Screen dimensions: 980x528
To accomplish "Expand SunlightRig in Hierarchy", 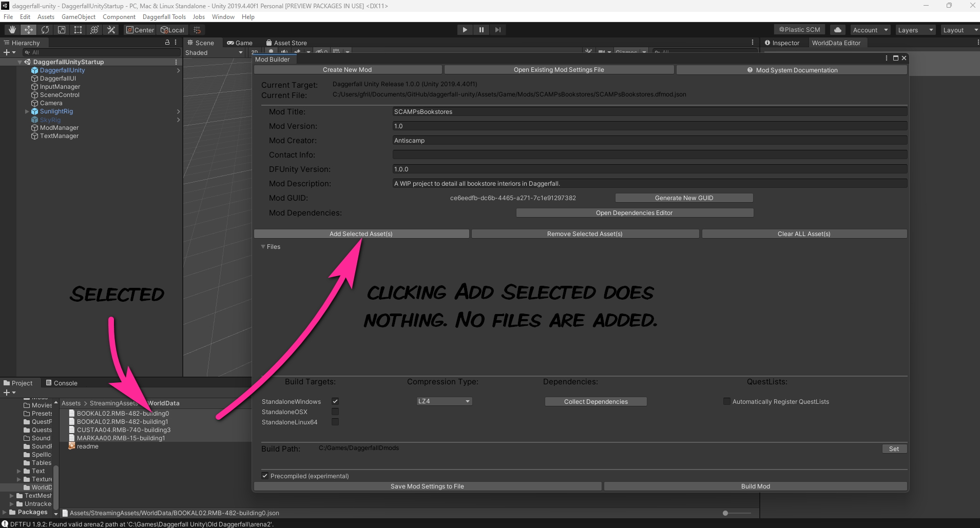I will (27, 111).
